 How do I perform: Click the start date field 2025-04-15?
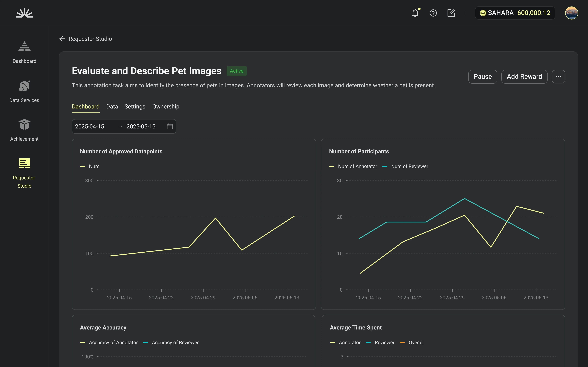click(x=90, y=126)
